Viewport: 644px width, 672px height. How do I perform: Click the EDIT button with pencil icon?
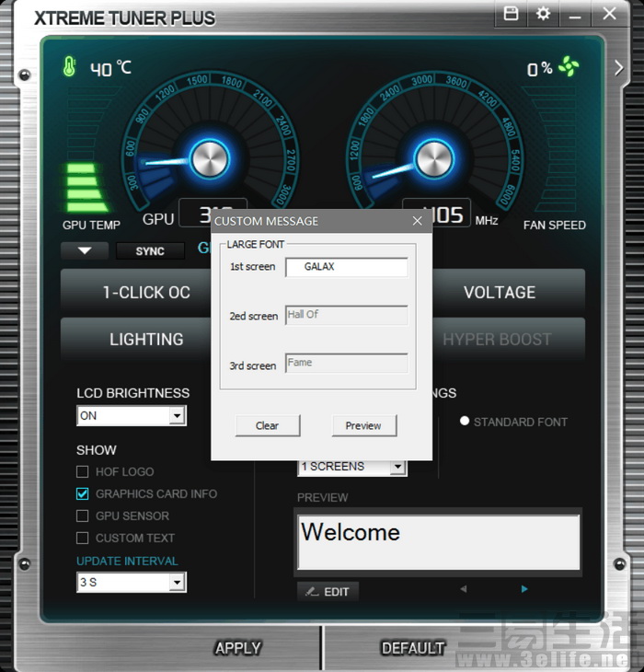point(328,592)
